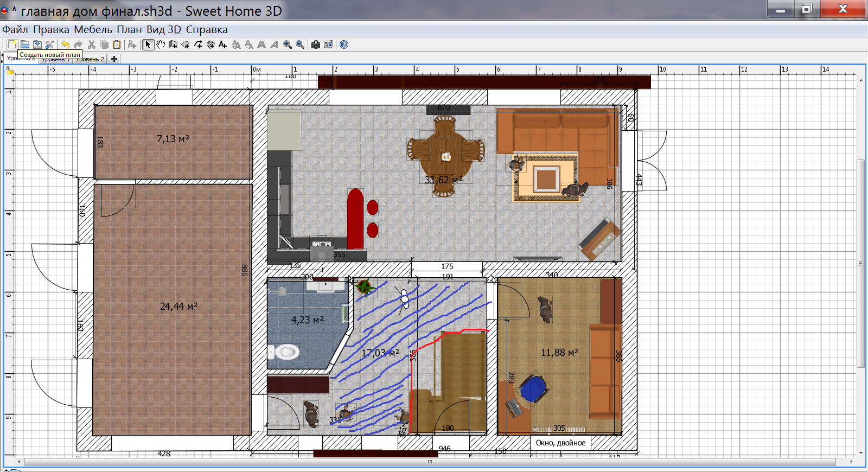
Task: Toggle bold text style
Action: pyautogui.click(x=261, y=44)
